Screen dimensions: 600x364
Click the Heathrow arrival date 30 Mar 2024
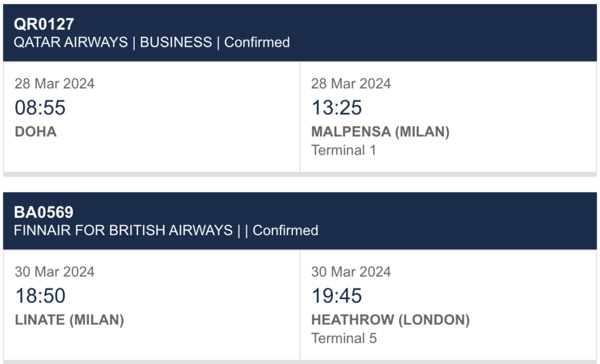pos(351,272)
